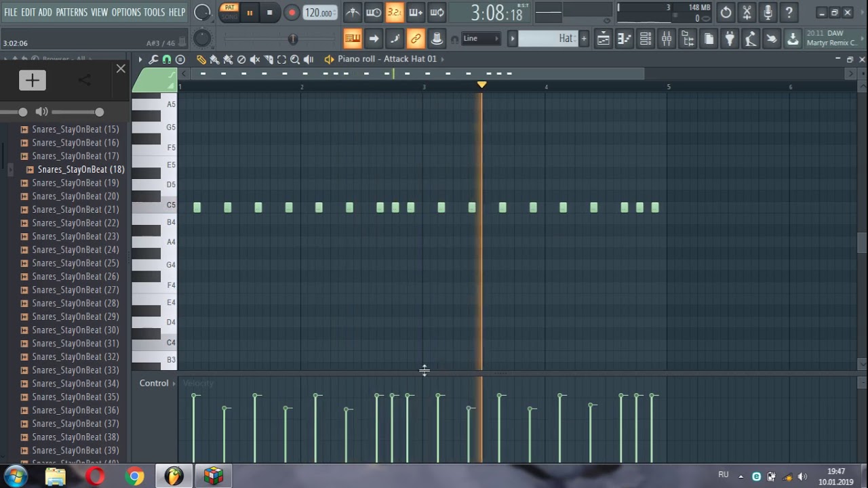Select the Mute tool in piano roll
This screenshot has height=488, width=868.
(255, 59)
